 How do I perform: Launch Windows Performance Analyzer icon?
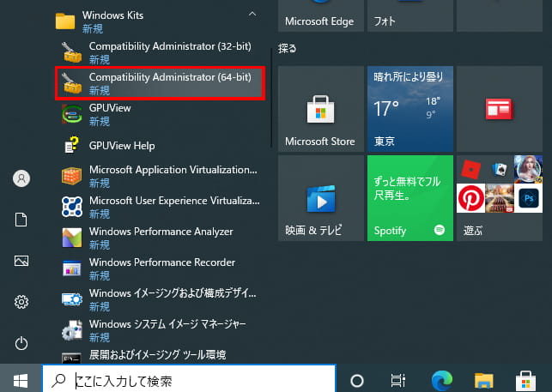coord(71,238)
